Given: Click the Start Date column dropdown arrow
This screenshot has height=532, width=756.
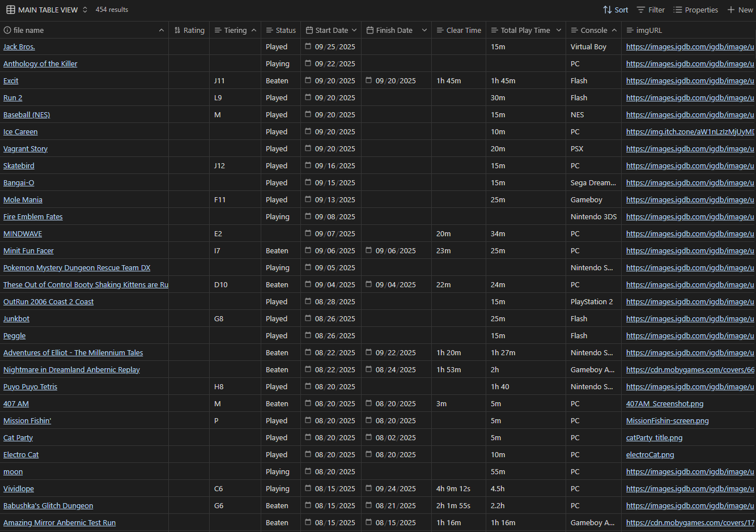Looking at the screenshot, I should click(354, 30).
